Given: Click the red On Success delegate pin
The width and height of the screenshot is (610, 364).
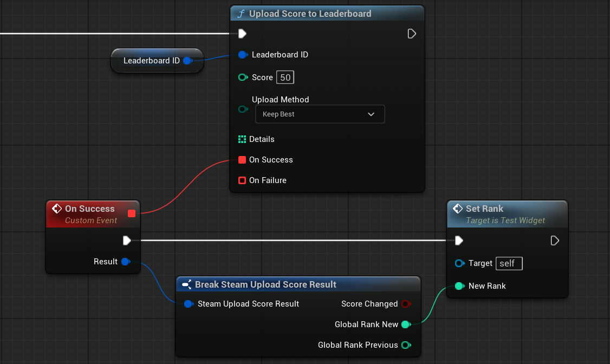Looking at the screenshot, I should pos(242,160).
